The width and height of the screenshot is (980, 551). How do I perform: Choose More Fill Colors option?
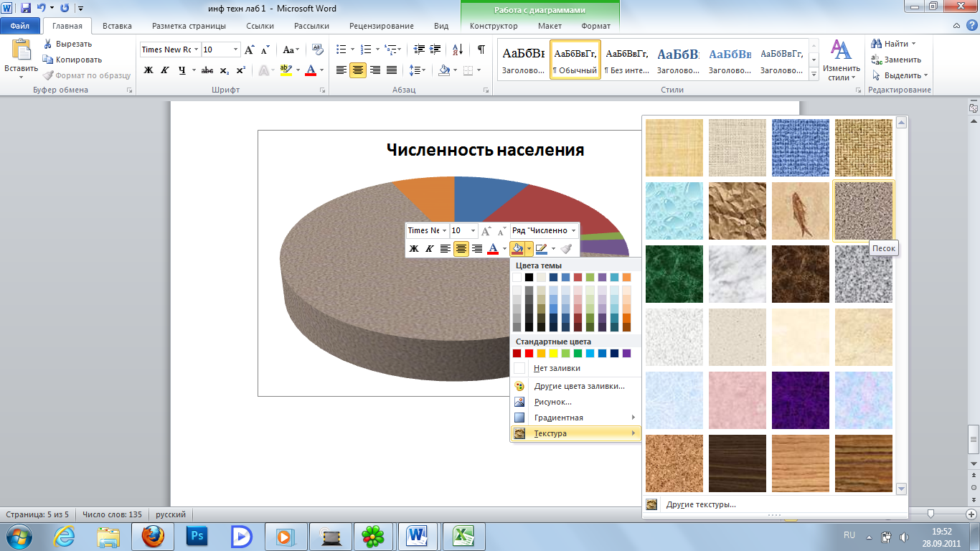(578, 386)
